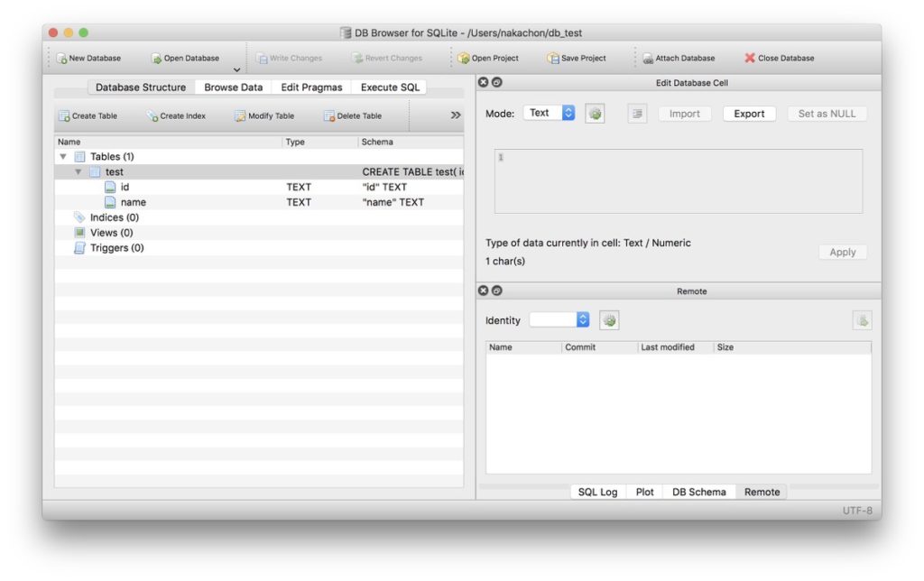
Task: Collapse the Tables (1) tree node
Action: [63, 157]
